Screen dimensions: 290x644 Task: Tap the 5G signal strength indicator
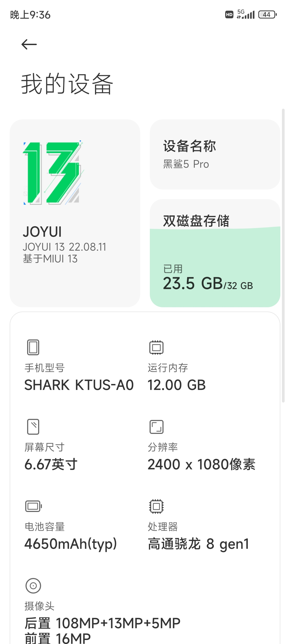pyautogui.click(x=245, y=14)
